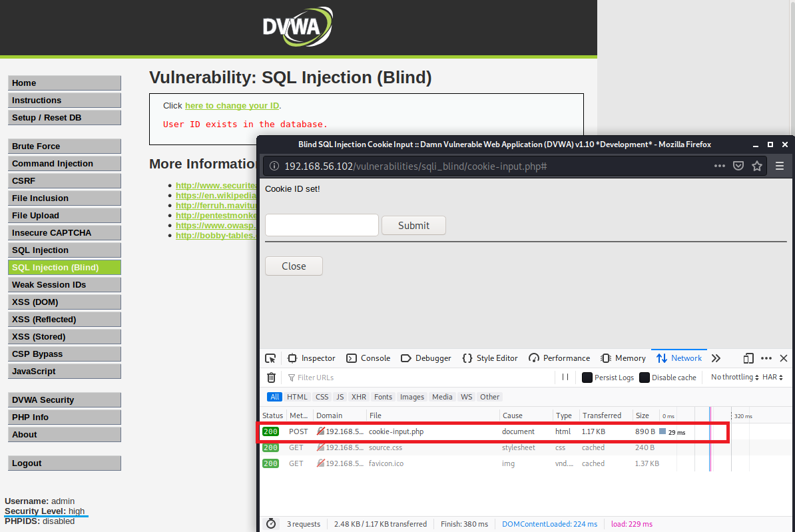Image resolution: width=795 pixels, height=532 pixels.
Task: Filter requests by HTML
Action: point(297,397)
